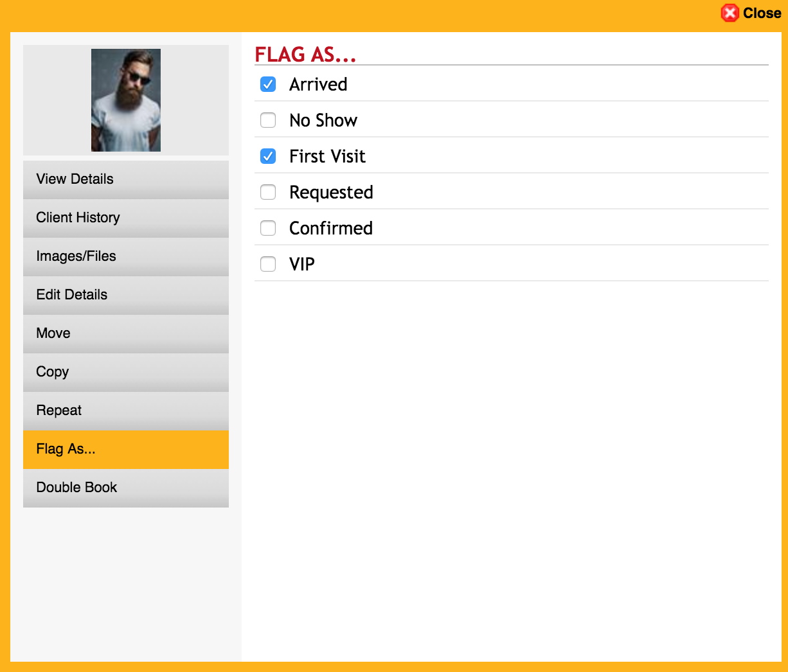Choose the Repeat option

tap(126, 411)
